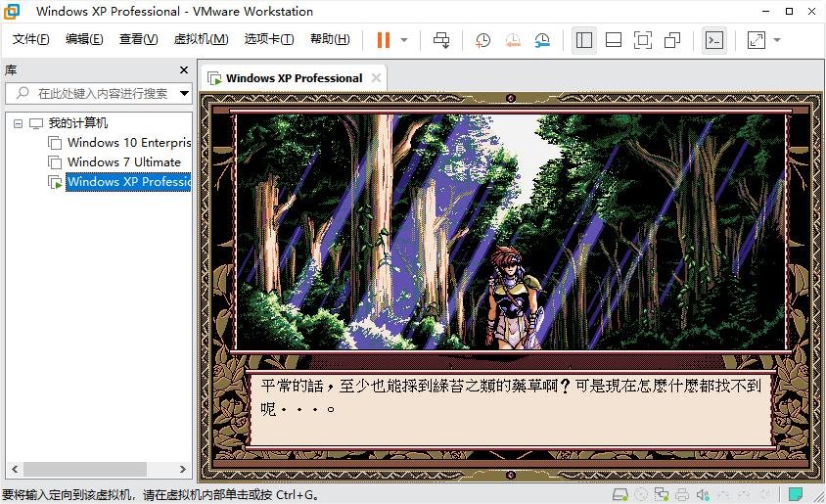Open the 虚拟机(M) menu

tap(202, 39)
